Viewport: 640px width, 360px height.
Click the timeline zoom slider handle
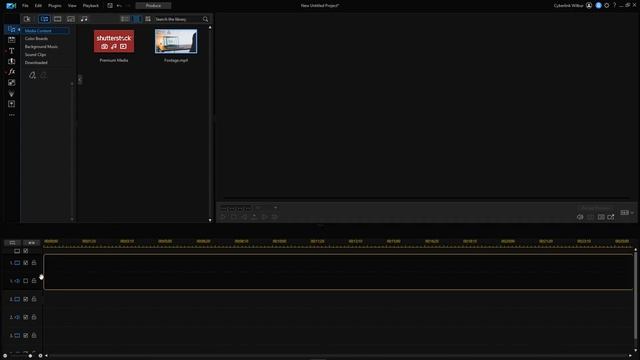(30, 356)
